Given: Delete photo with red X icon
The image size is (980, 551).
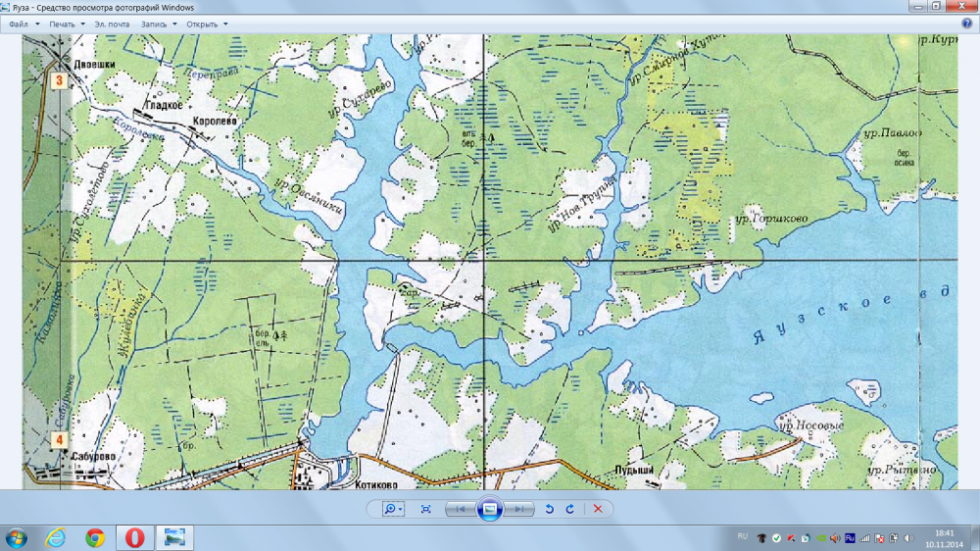Looking at the screenshot, I should coord(597,509).
